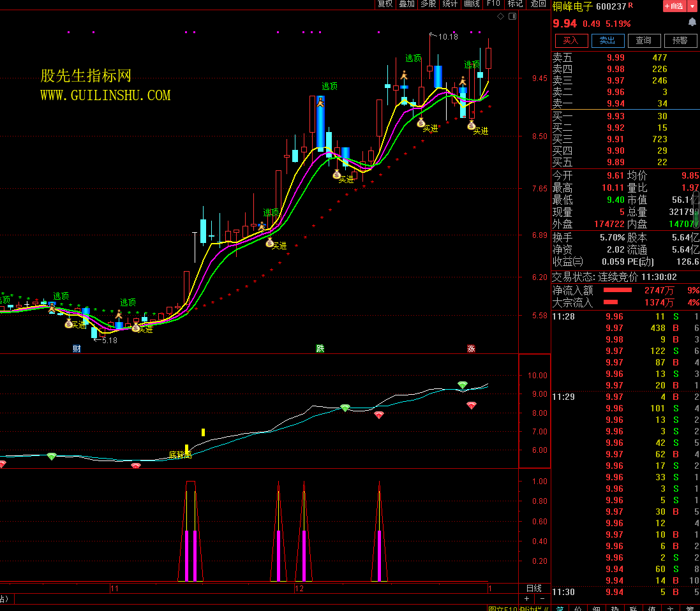The image size is (700, 611).
Task: Expand the dropdown arrow beside 自选
Action: 693,6
